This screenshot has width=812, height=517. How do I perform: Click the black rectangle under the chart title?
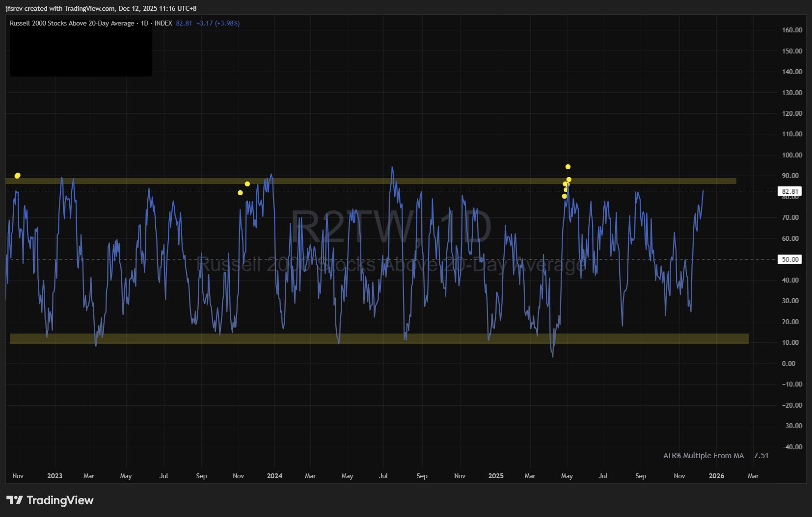(81, 52)
